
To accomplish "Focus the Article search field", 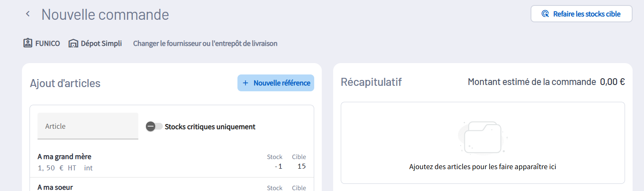I will (x=88, y=126).
